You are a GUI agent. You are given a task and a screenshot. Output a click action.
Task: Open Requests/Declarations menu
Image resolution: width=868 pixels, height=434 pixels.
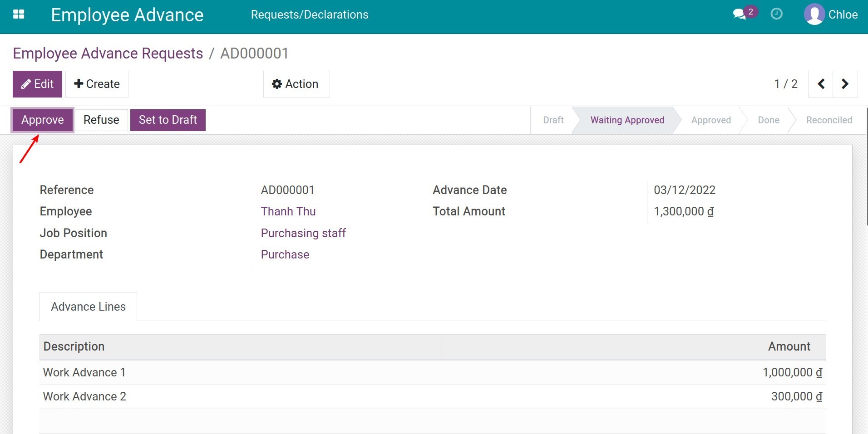(x=309, y=15)
